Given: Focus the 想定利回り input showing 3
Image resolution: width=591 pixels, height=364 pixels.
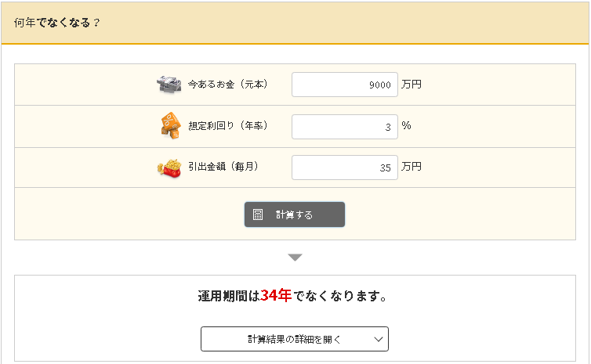Looking at the screenshot, I should point(344,126).
